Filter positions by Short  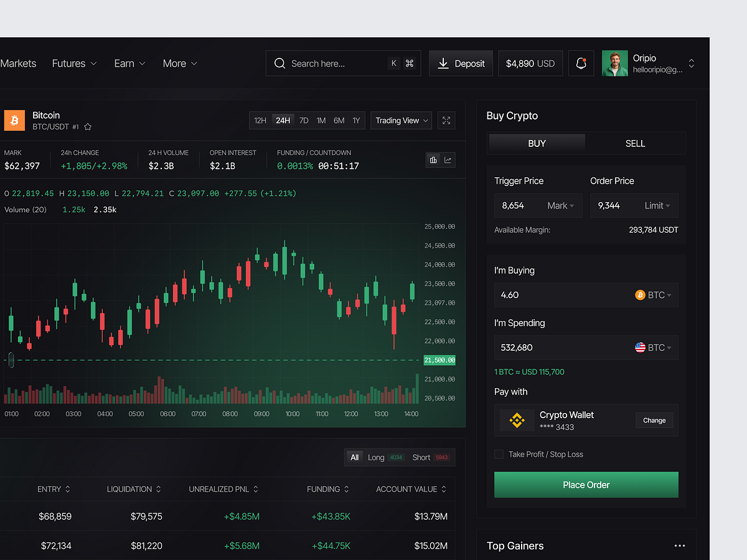click(431, 457)
